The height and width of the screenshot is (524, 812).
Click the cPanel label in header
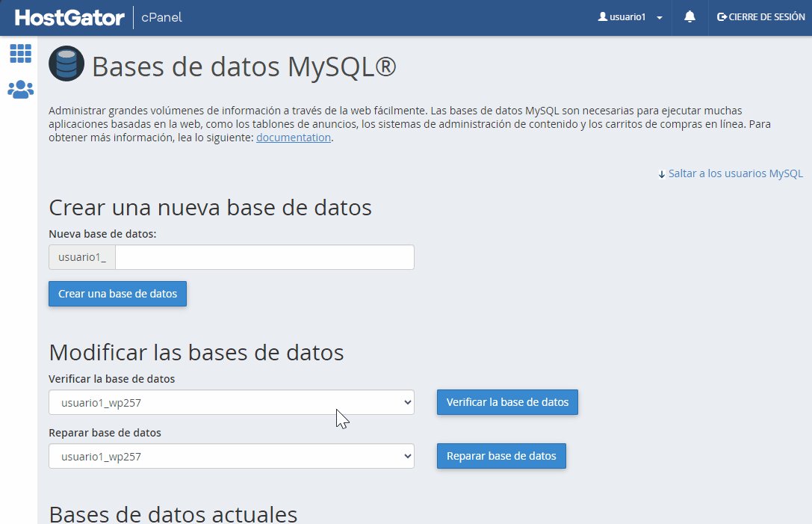pos(161,18)
